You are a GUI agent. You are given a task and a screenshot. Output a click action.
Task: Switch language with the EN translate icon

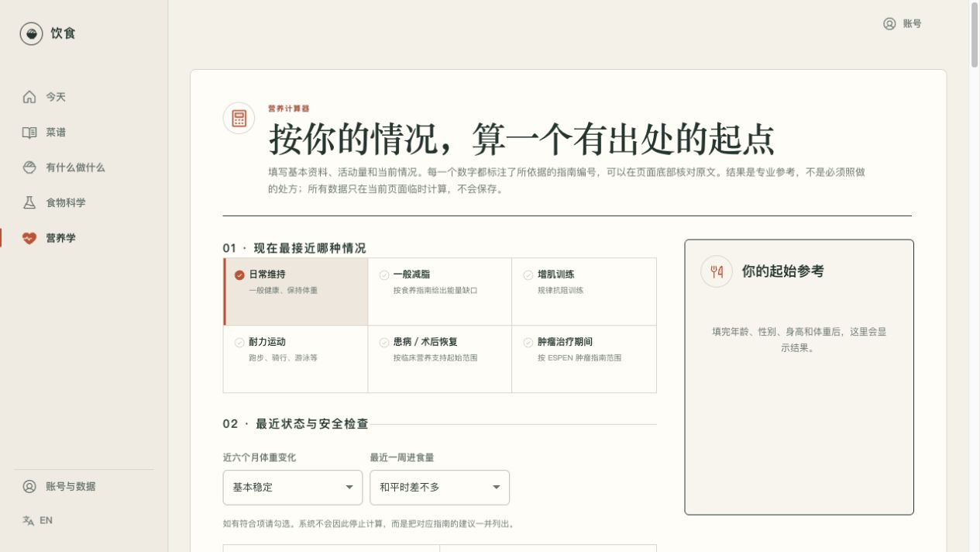[x=29, y=520]
